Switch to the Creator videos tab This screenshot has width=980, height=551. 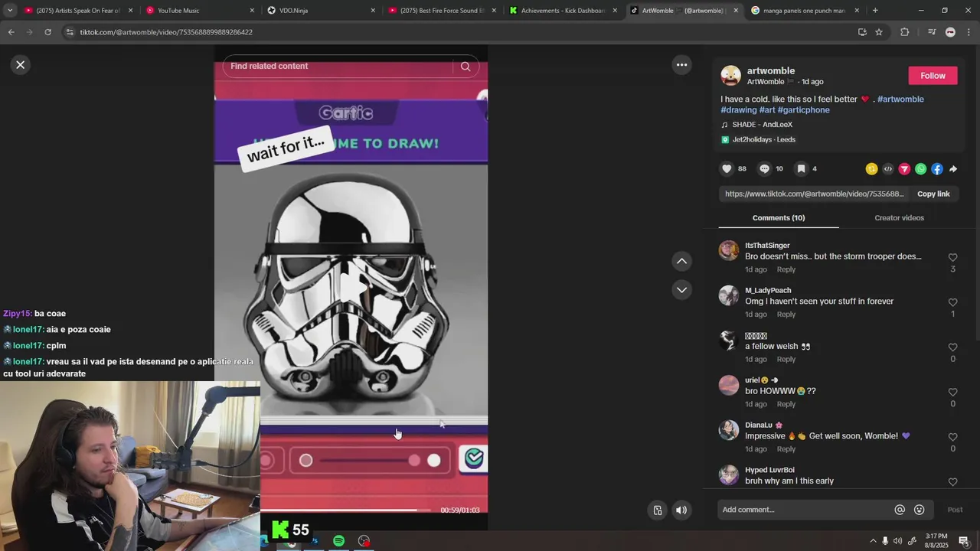click(x=899, y=218)
